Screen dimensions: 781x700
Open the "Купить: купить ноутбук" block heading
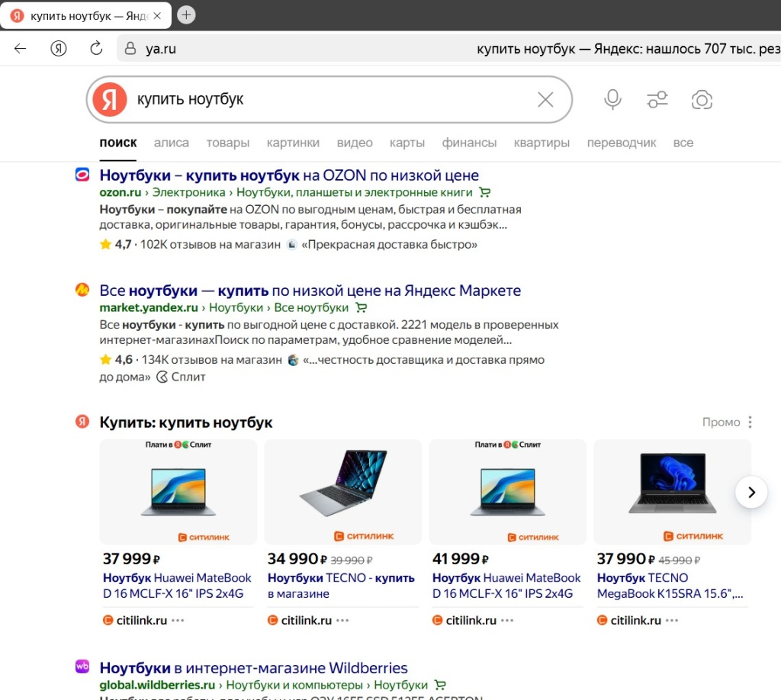click(186, 422)
